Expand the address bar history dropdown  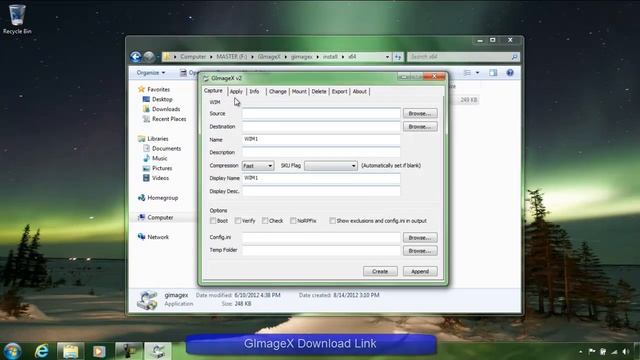[387, 57]
